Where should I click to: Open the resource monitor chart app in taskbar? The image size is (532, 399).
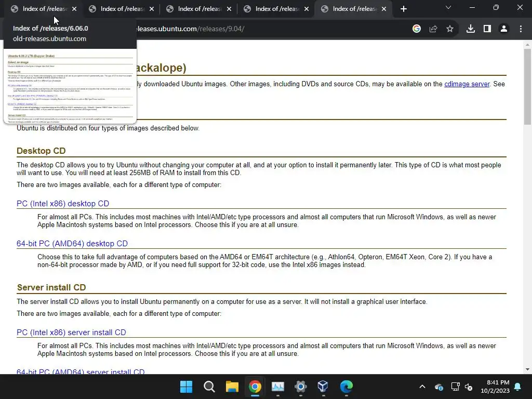coord(277,387)
